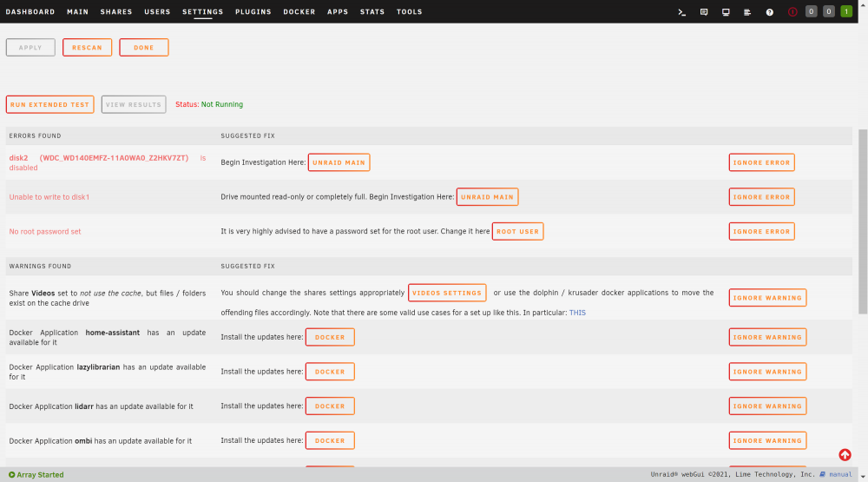The width and height of the screenshot is (868, 482).
Task: Click Docker button for lazylibrarian update
Action: pyautogui.click(x=330, y=372)
